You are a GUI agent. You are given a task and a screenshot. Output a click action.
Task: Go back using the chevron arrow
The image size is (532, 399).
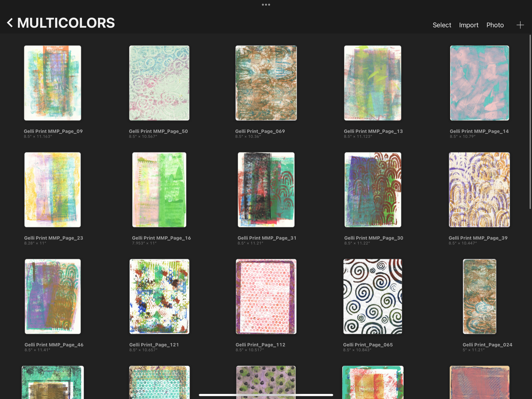point(10,23)
